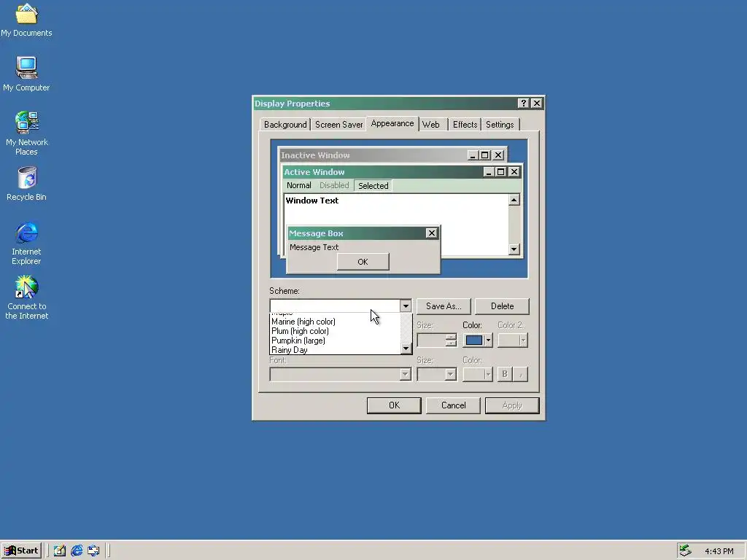Click the preview scrollbar down arrow
The height and width of the screenshot is (560, 747).
(x=514, y=249)
